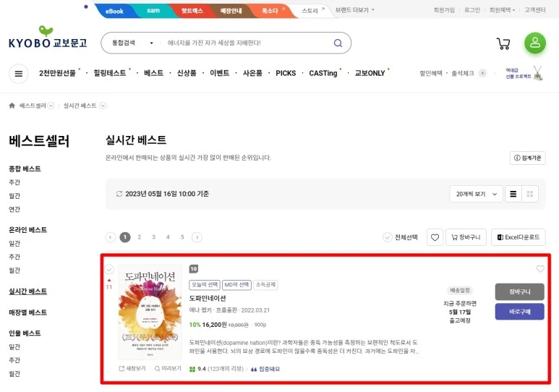The image size is (559, 392).
Task: Click the 집중돼요 quote tag
Action: (x=265, y=369)
